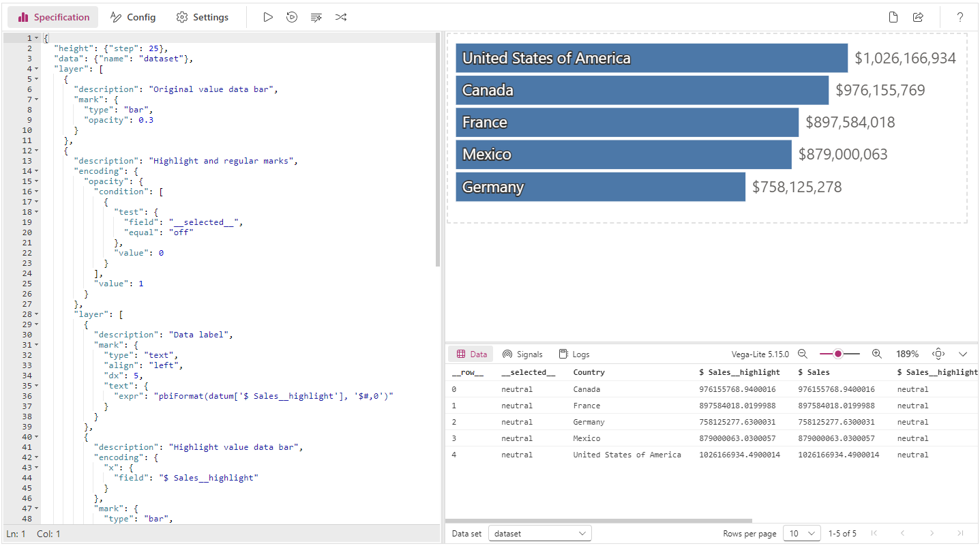Image resolution: width=980 pixels, height=546 pixels.
Task: Open the Rows per page dropdown
Action: click(801, 533)
